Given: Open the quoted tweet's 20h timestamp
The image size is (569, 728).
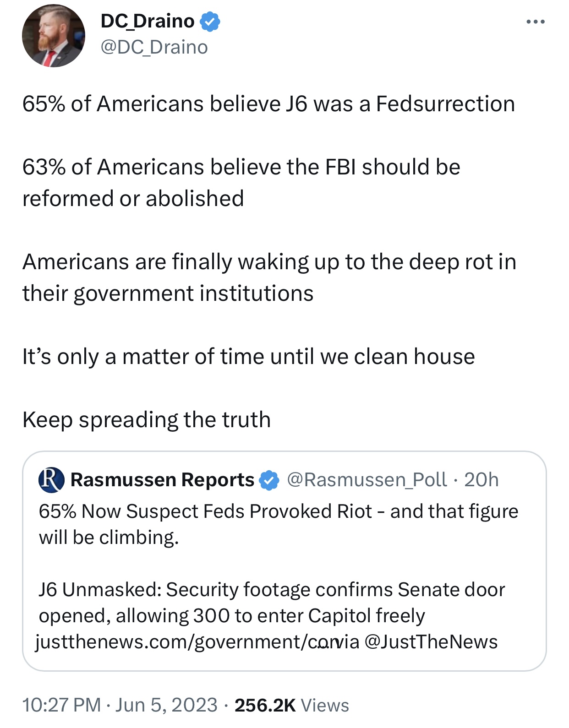Looking at the screenshot, I should coord(481,480).
